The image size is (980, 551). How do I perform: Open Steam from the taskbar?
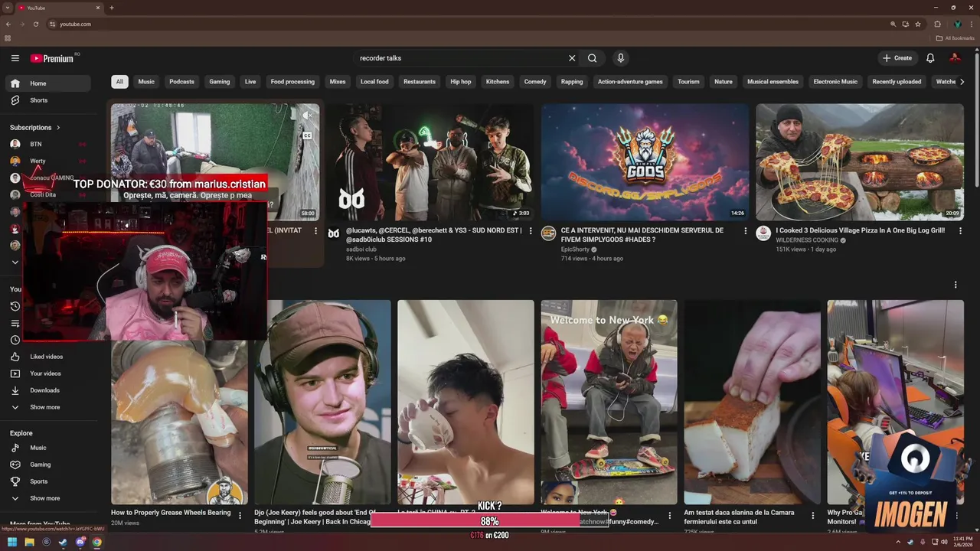click(x=63, y=543)
